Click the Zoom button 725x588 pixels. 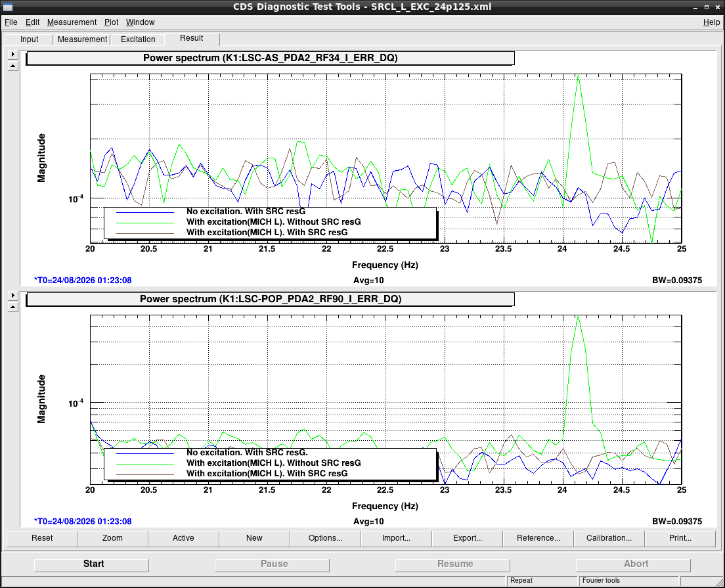coord(112,538)
